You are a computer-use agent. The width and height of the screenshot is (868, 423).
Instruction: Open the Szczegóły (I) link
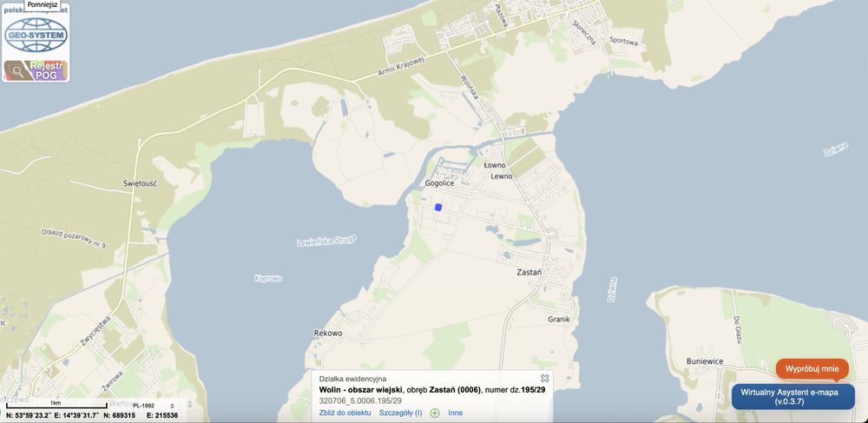[401, 413]
